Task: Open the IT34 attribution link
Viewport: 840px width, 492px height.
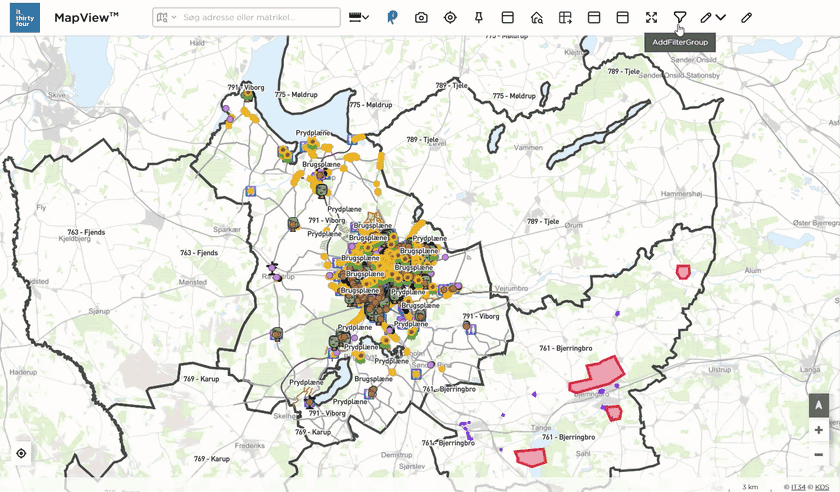Action: click(798, 487)
